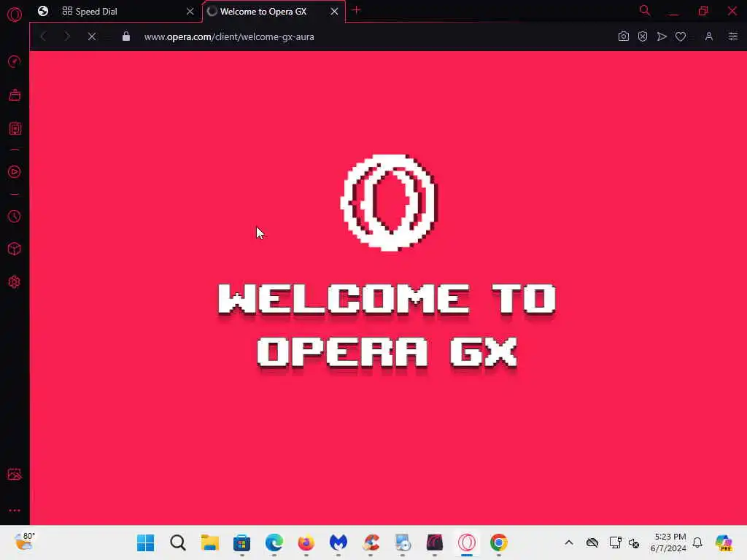This screenshot has height=560, width=747.
Task: Open CCleaner from taskbar
Action: coord(371,542)
